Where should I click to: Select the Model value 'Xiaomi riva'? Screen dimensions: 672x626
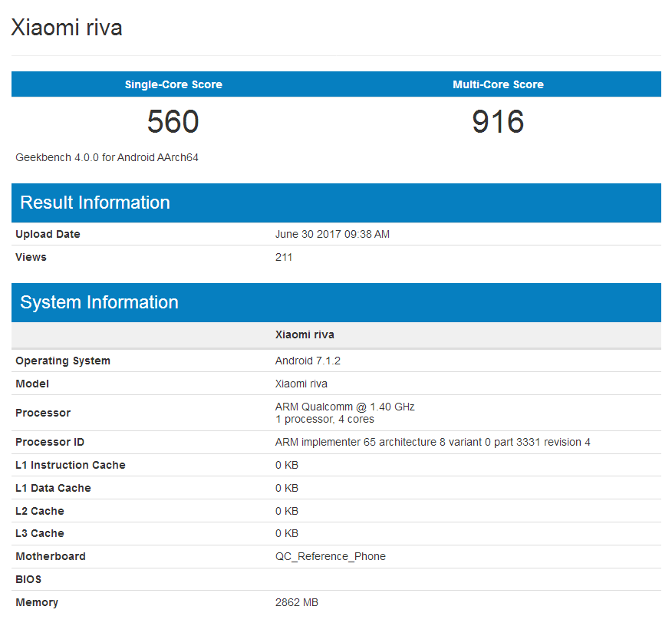point(301,384)
